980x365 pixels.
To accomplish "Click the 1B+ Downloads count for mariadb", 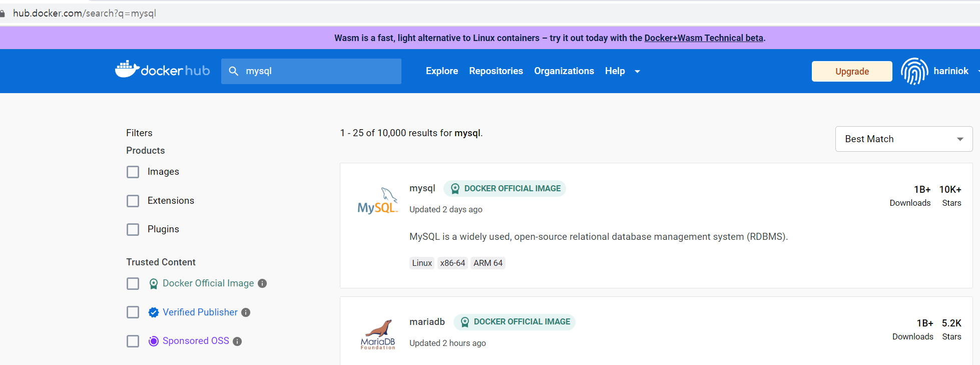I will [913, 329].
